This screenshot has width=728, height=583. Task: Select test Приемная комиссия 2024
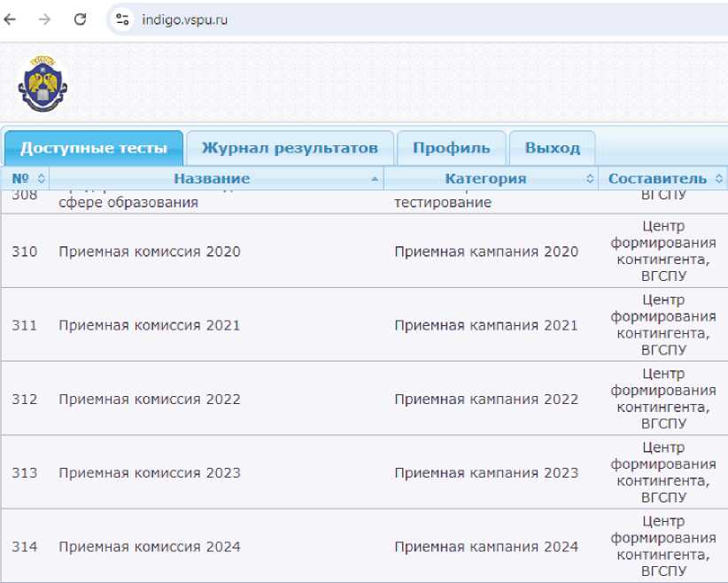coord(149,546)
